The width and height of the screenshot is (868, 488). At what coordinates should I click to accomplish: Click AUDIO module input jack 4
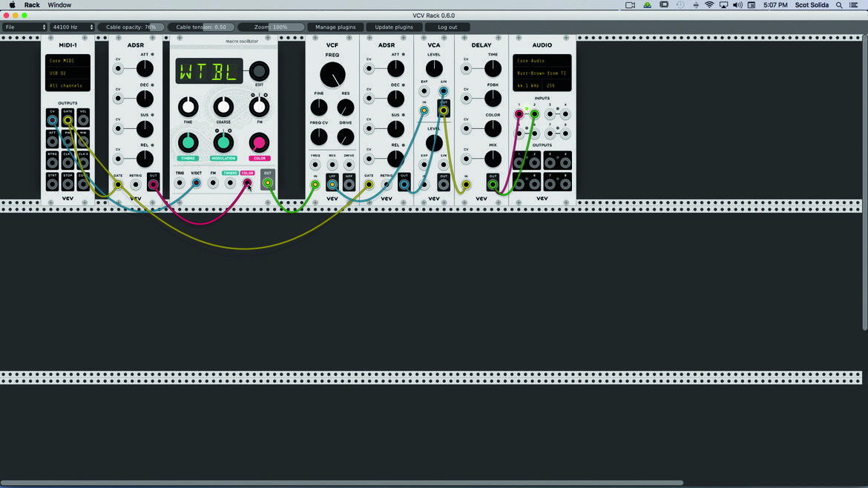pos(565,114)
